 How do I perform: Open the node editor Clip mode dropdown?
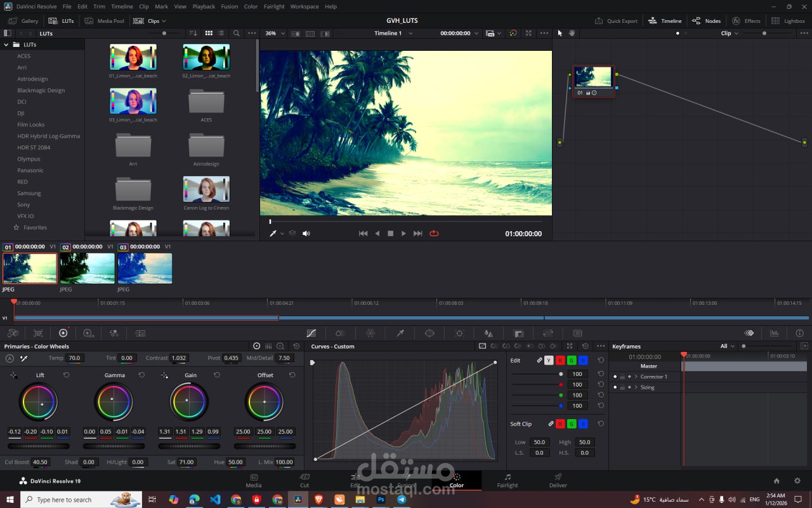730,33
